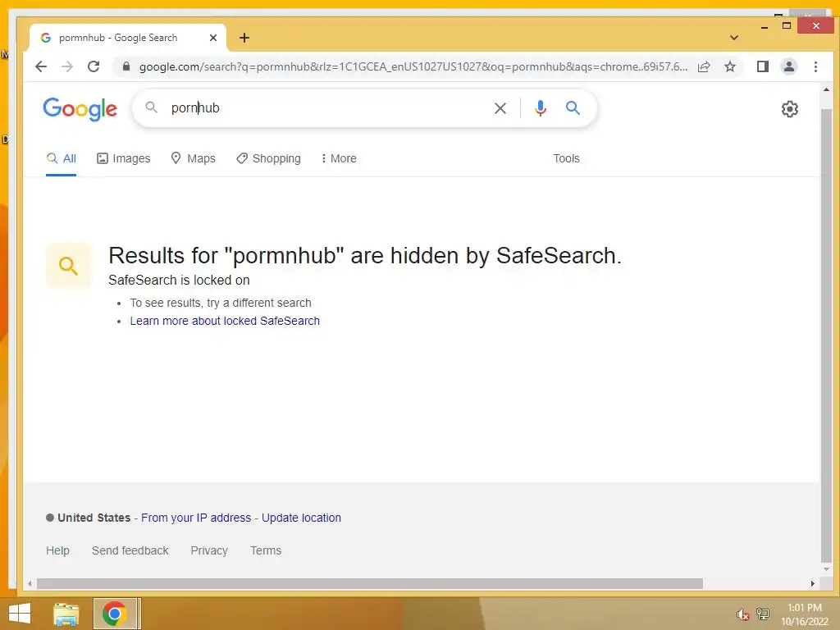Screen dimensions: 840x630
Task: Click Update location link
Action: coord(301,518)
